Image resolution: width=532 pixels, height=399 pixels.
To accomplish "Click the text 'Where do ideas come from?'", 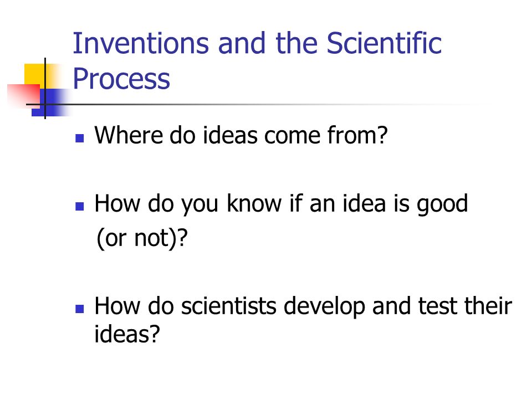I will [241, 135].
